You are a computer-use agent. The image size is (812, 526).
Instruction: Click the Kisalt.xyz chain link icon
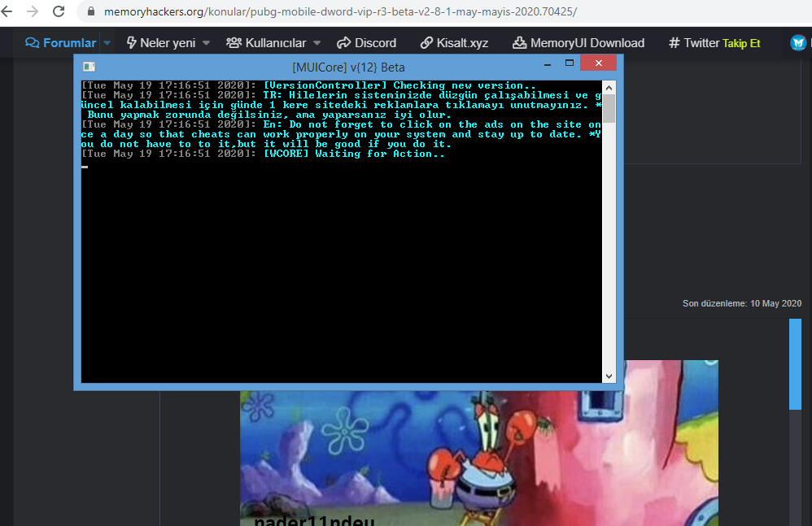426,43
